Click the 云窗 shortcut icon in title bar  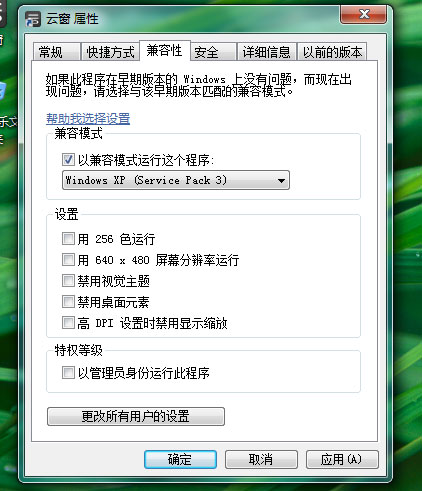coord(33,19)
